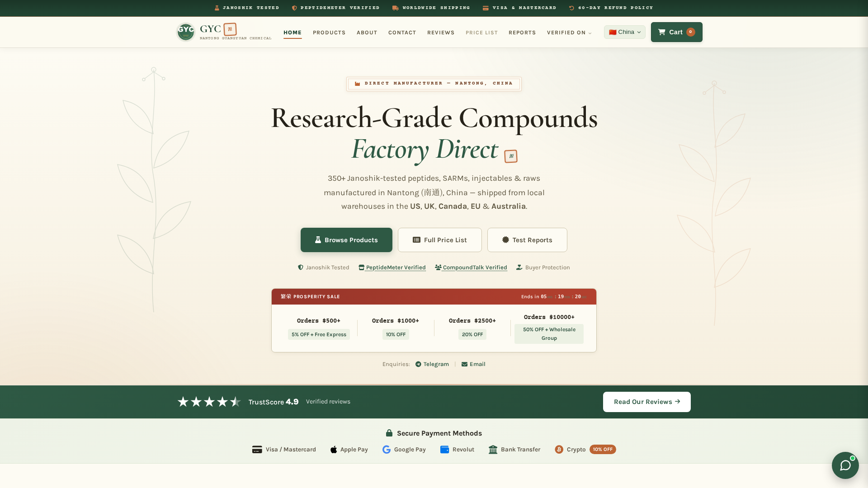
Task: Open the PeptideMeter Verified link
Action: (392, 267)
